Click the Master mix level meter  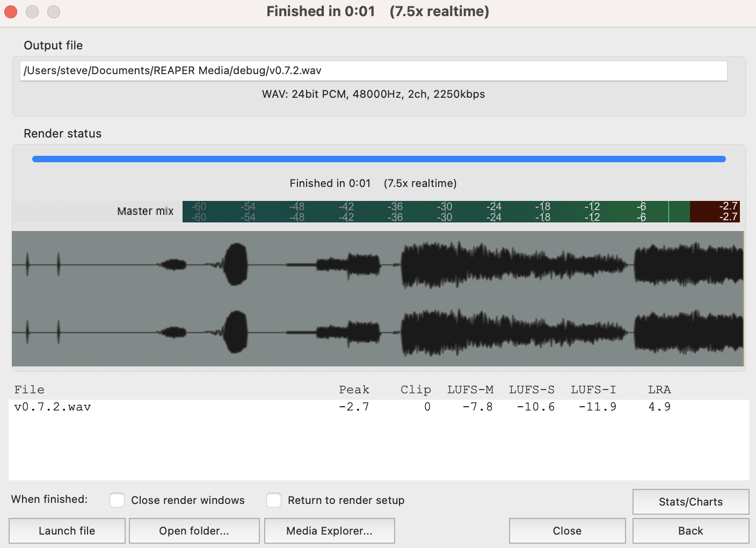(430, 211)
